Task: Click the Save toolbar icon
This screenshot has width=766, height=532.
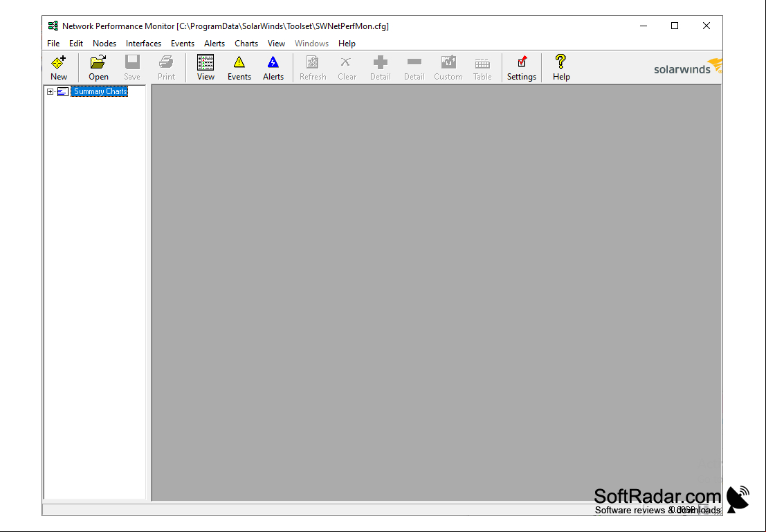Action: pyautogui.click(x=132, y=62)
